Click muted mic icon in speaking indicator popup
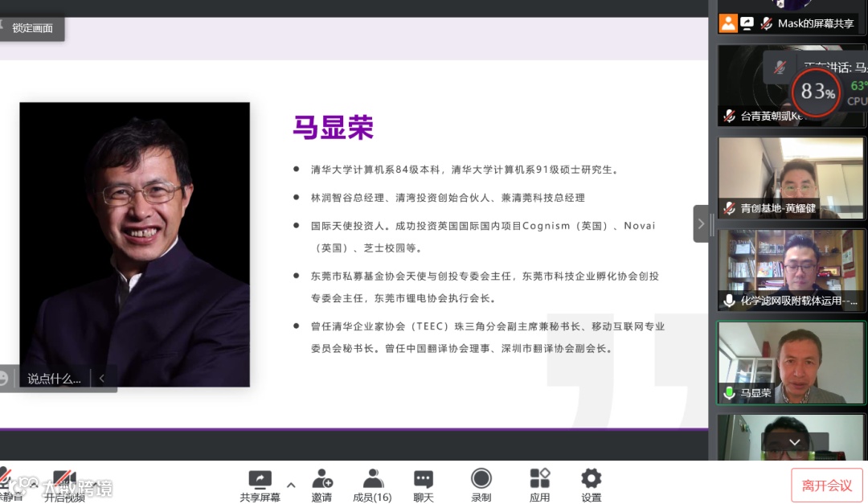The width and height of the screenshot is (868, 504). pyautogui.click(x=780, y=68)
